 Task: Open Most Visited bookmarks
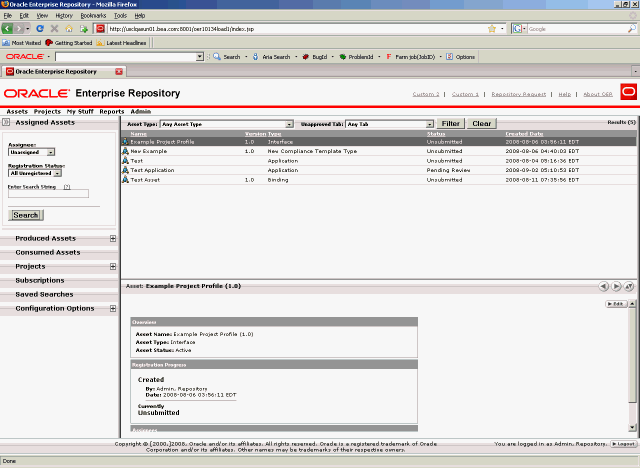(x=22, y=43)
